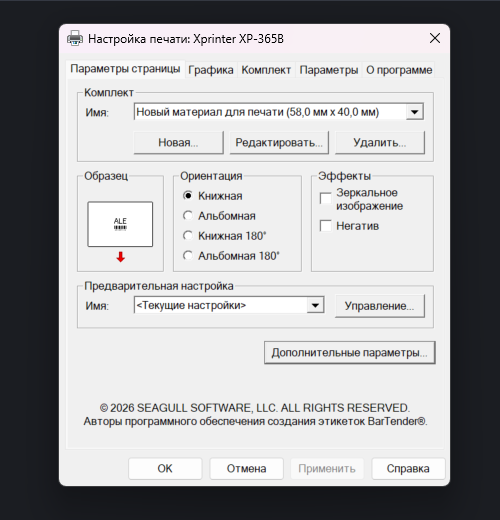This screenshot has width=500, height=520.
Task: Open the О программе tab
Action: click(399, 70)
